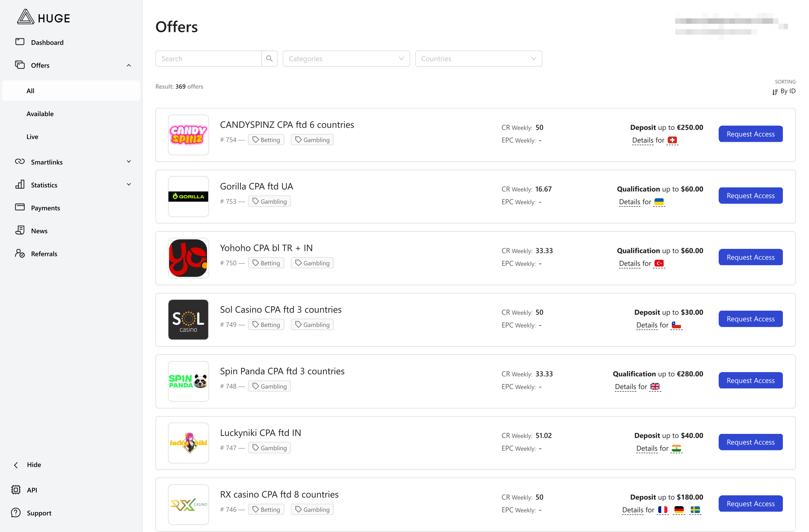The image size is (809, 532).
Task: Request Access for Luckyniki offer
Action: click(751, 442)
